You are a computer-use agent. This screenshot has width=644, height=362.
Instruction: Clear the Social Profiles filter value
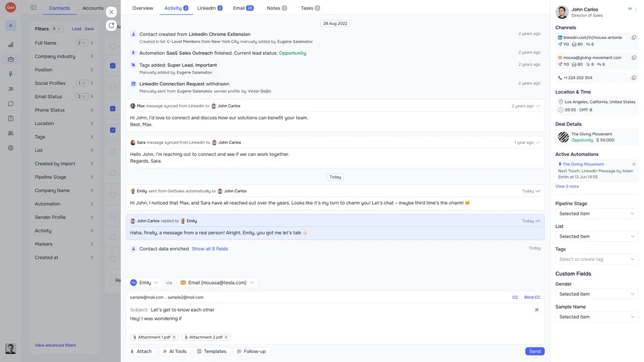click(84, 83)
